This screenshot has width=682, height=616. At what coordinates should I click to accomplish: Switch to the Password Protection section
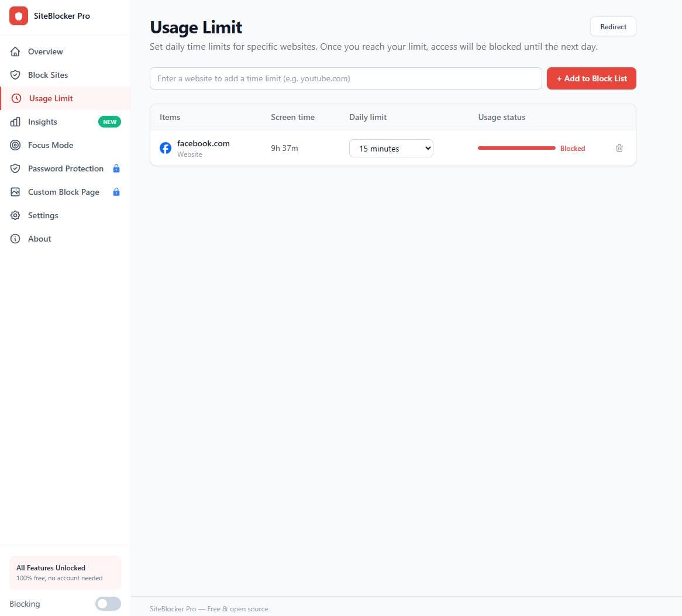point(66,168)
